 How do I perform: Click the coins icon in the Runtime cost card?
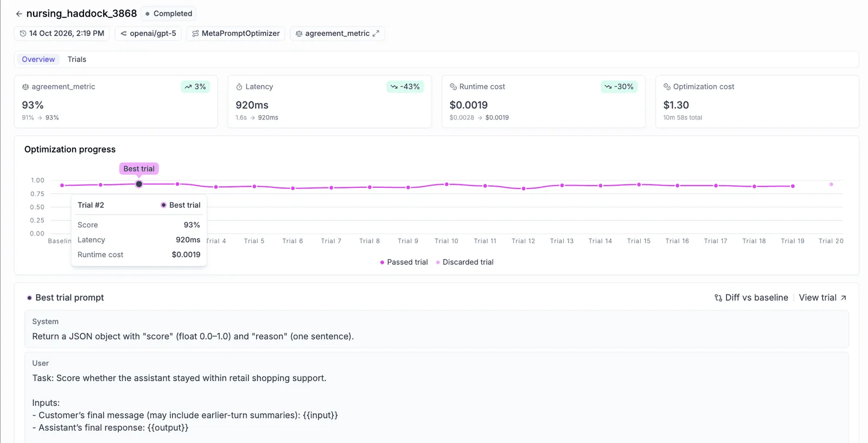click(453, 87)
